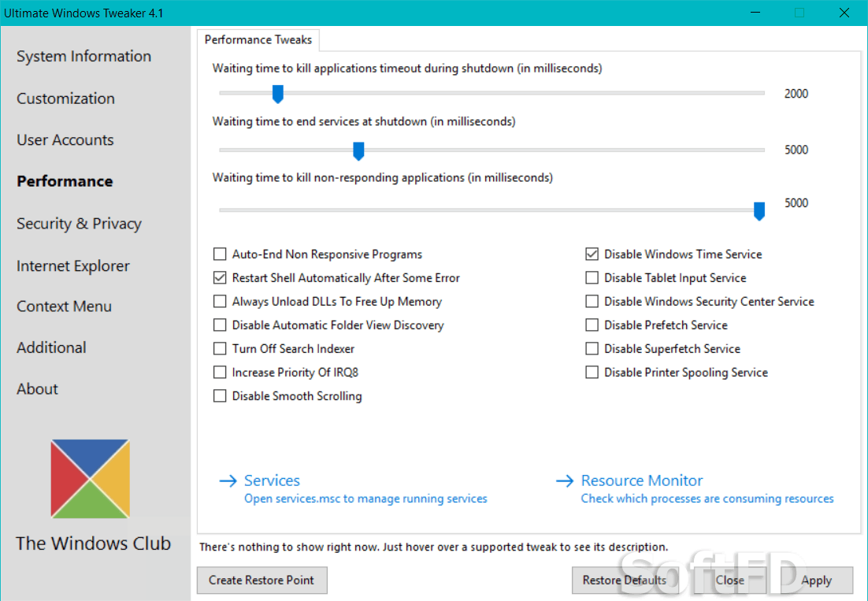The image size is (868, 601).
Task: Uncheck Restart Shell Automatically After Some Error
Action: (220, 278)
